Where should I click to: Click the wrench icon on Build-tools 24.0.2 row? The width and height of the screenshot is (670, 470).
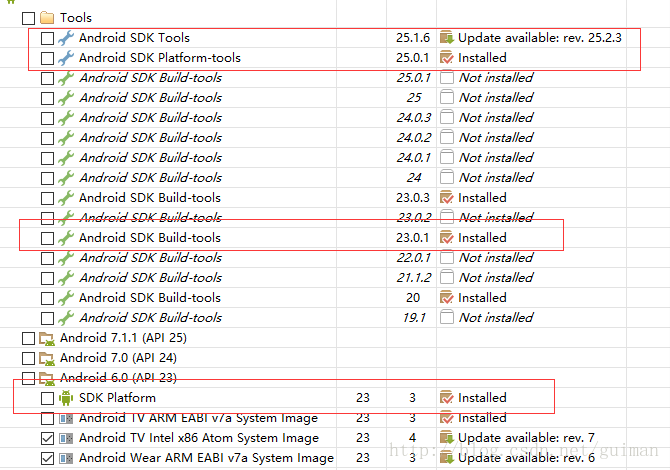click(x=66, y=138)
